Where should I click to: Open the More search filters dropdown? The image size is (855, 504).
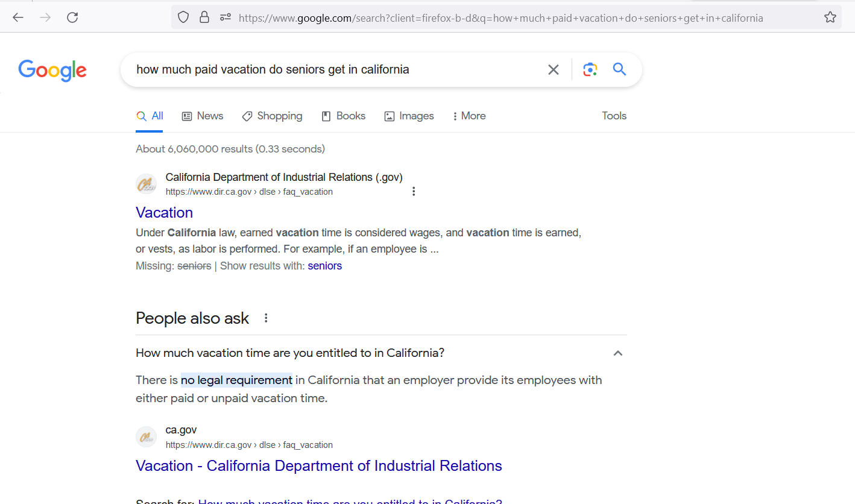coord(469,116)
